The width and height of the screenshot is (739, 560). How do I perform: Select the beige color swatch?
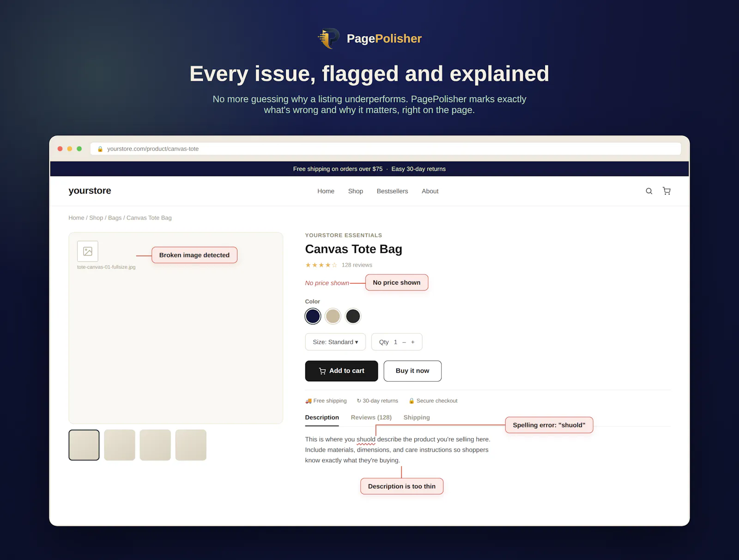pos(333,317)
